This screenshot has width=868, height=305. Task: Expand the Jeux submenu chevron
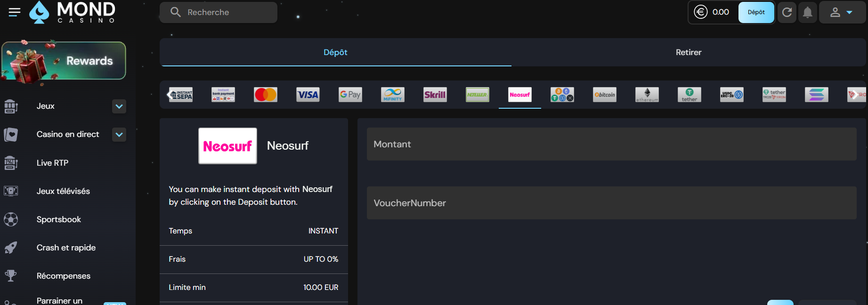(x=119, y=106)
